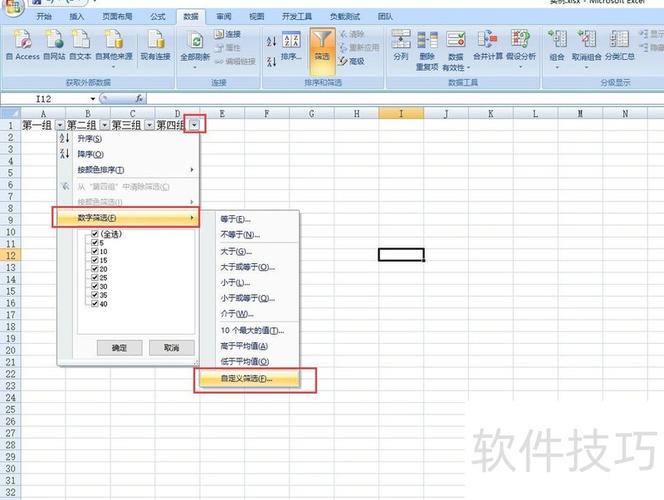Choose 自定义筛选 custom filter entry
Image resolution: width=664 pixels, height=500 pixels.
[250, 378]
